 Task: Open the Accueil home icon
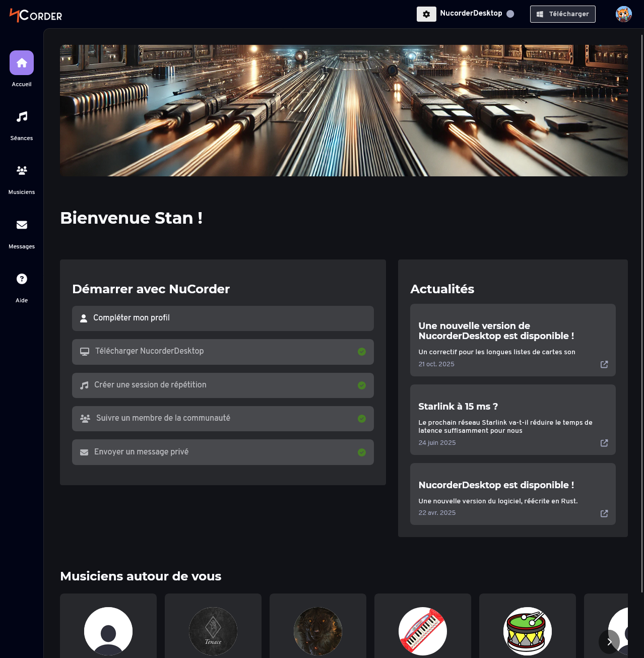point(22,63)
